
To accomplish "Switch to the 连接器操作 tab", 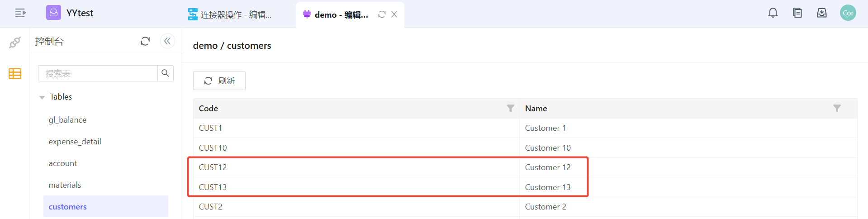I will [230, 14].
